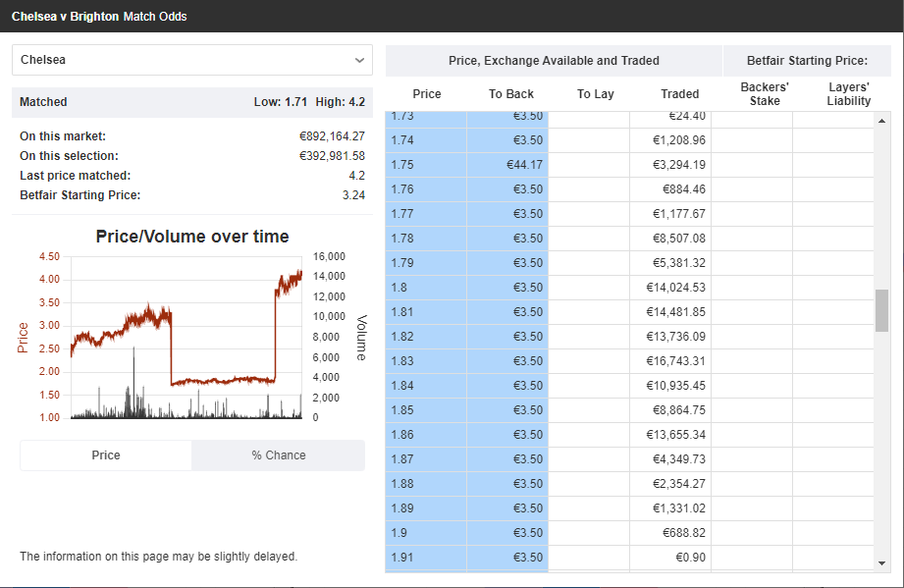
Task: Select the 1.8 price cell
Action: 426,287
